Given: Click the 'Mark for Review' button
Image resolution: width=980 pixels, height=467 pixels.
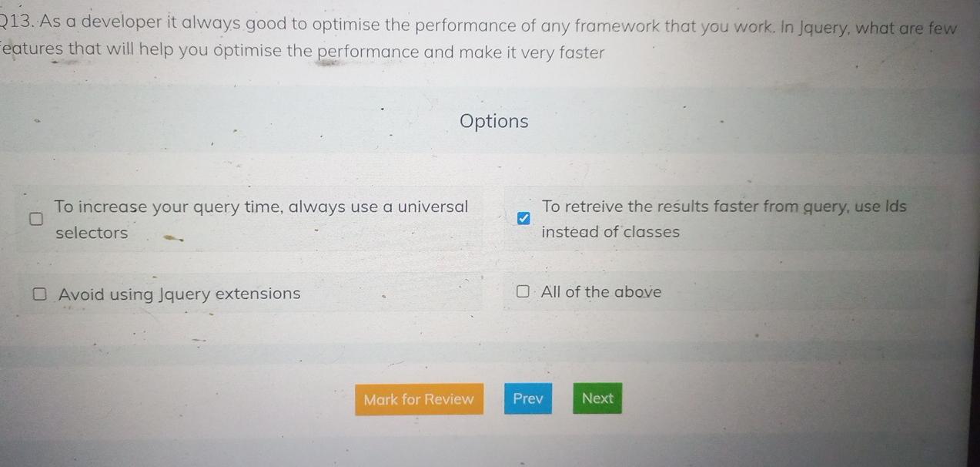Looking at the screenshot, I should click(x=419, y=398).
